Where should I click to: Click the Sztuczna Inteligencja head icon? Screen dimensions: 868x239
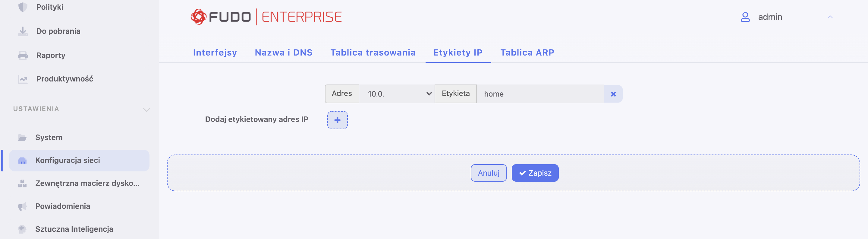(22, 229)
